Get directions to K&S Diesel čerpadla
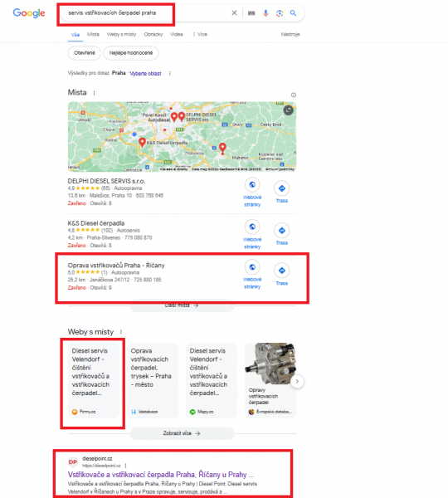 281,231
